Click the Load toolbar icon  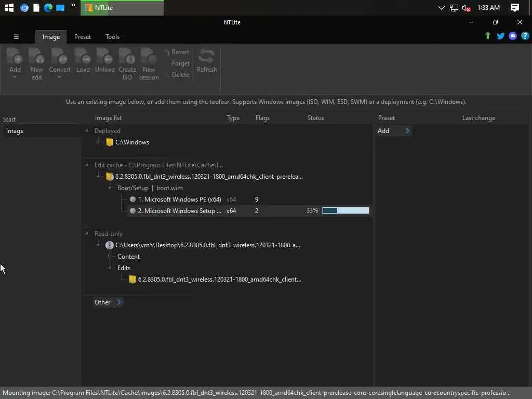pyautogui.click(x=83, y=56)
